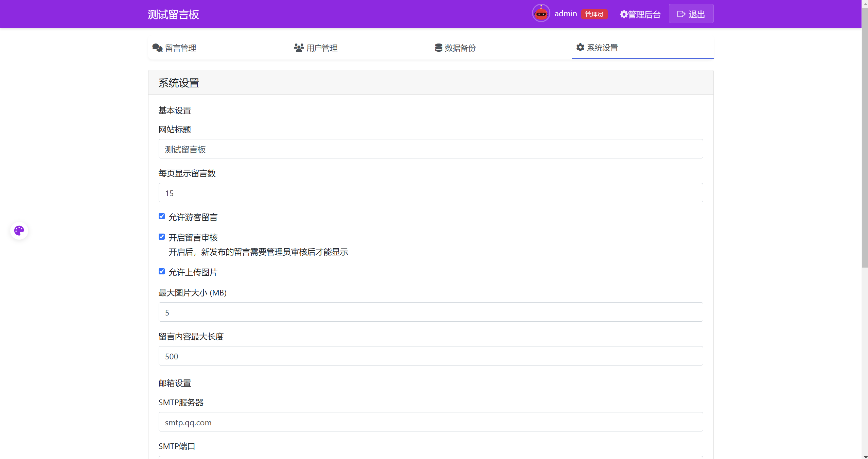Screen dimensions: 868x459
Task: Click the 管理员 red badge
Action: coord(594,14)
